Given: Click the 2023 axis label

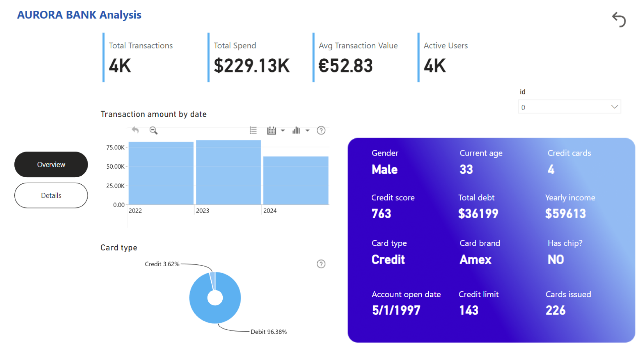Looking at the screenshot, I should [203, 211].
